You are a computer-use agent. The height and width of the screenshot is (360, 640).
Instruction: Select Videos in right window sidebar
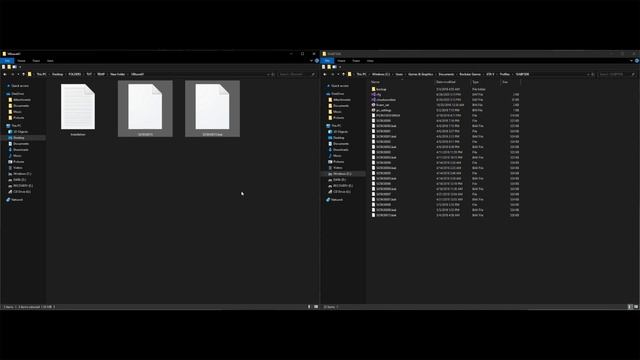point(336,168)
